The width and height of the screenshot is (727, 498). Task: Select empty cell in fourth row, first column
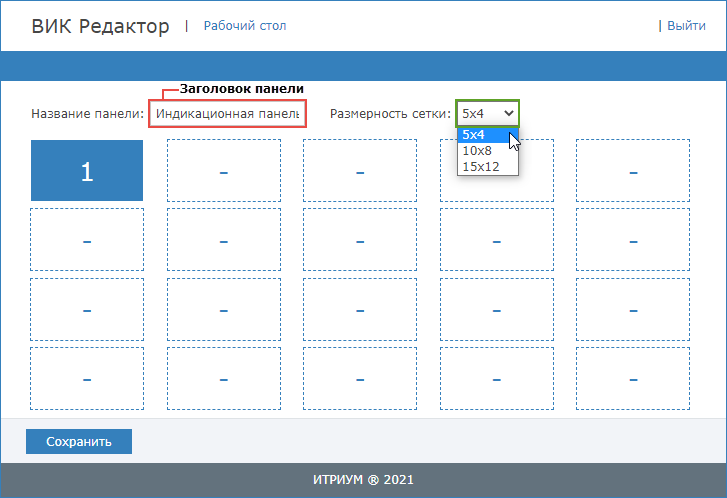point(87,378)
